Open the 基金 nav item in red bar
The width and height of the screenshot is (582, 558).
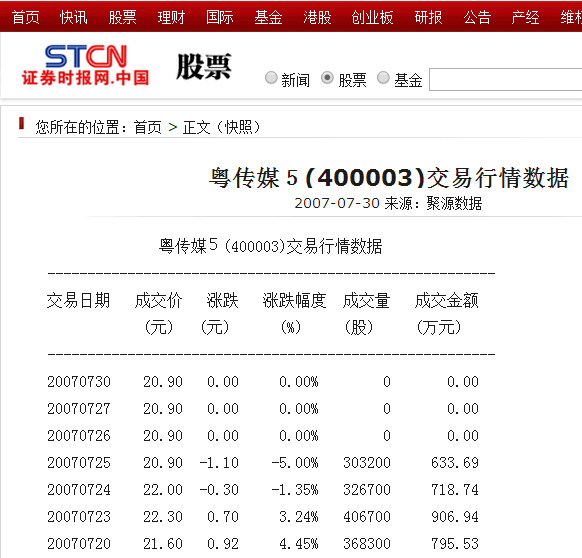click(x=268, y=17)
